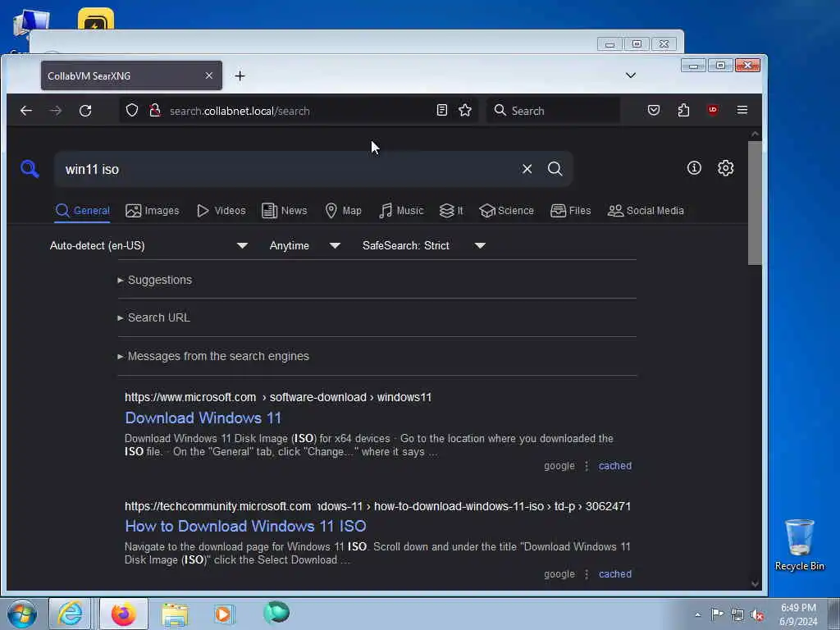Open cached link for techcommunity result
Image resolution: width=840 pixels, height=630 pixels.
[615, 574]
